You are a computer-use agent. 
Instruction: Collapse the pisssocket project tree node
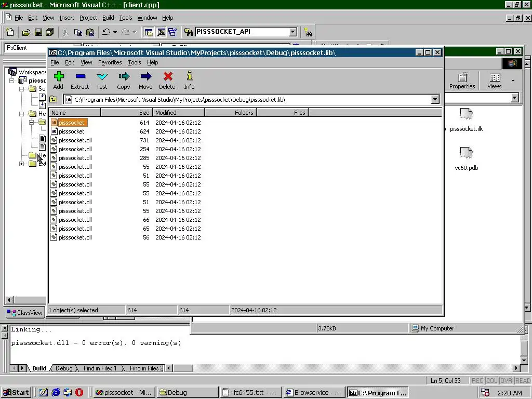11,81
